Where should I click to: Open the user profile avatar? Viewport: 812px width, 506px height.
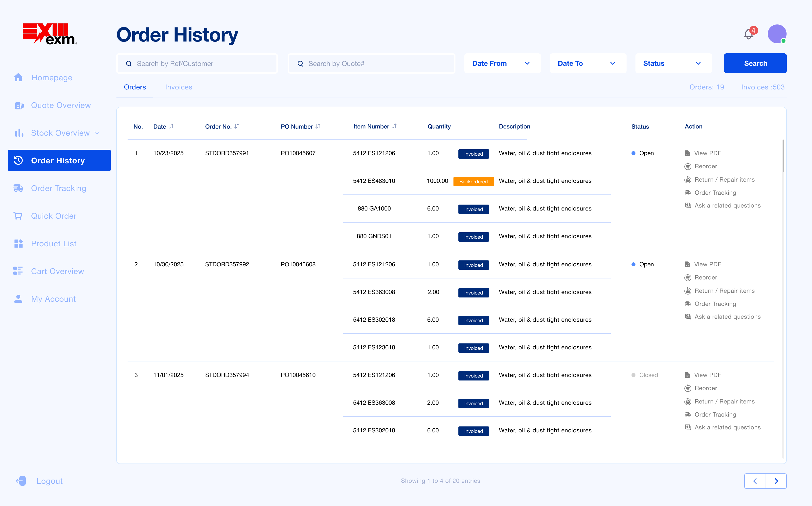point(776,34)
